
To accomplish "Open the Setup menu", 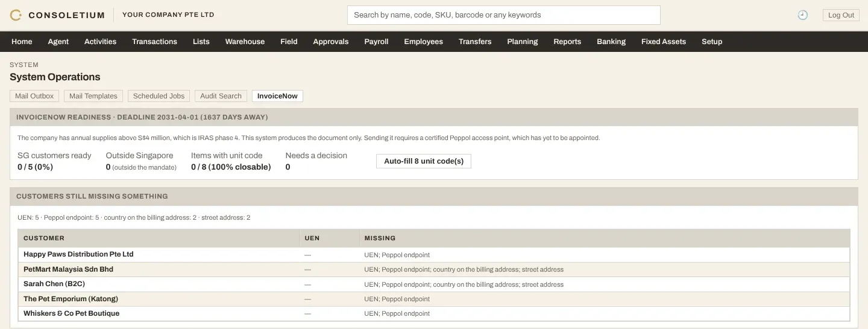I will [x=712, y=42].
